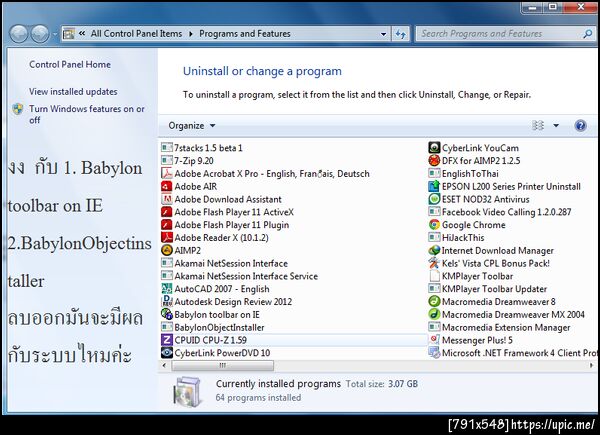Select the AutoCAD 2007 icon
The width and height of the screenshot is (600, 435).
(167, 289)
